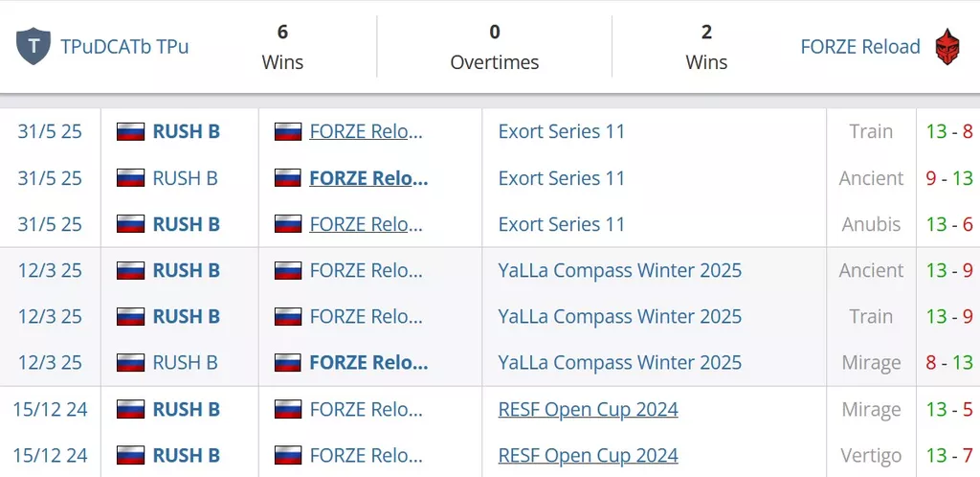This screenshot has width=980, height=477.
Task: Open the FORZE Reload team link in header
Action: point(860,47)
